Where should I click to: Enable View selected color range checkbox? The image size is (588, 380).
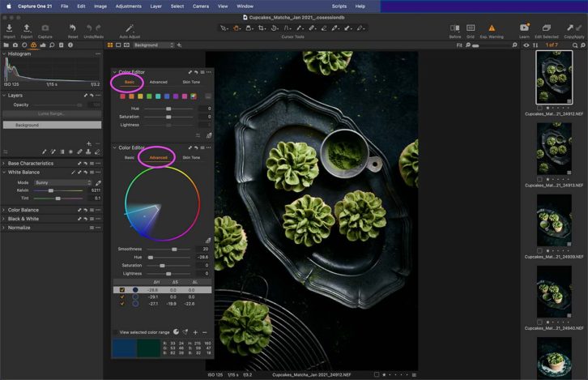[x=116, y=332]
